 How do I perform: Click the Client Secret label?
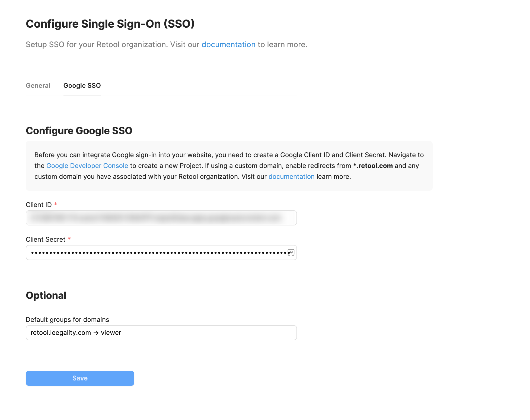tap(46, 240)
